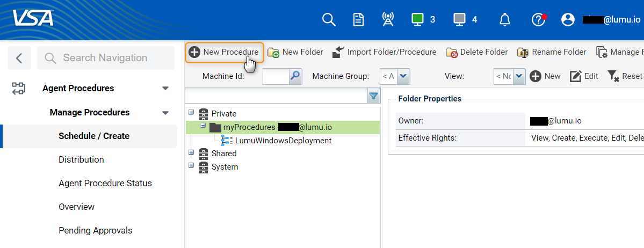644x248 pixels.
Task: Expand the System folder tree node
Action: pos(191,166)
